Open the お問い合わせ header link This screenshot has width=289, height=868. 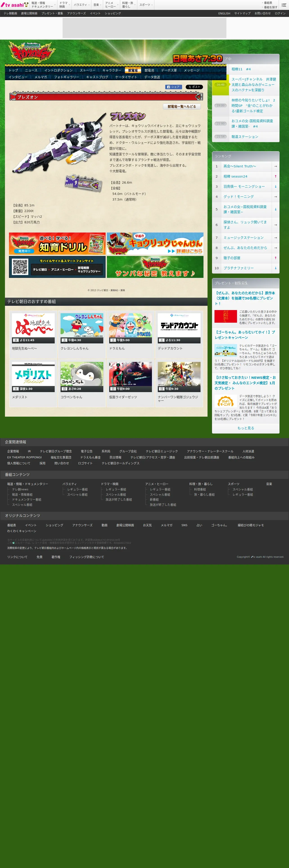point(262,14)
